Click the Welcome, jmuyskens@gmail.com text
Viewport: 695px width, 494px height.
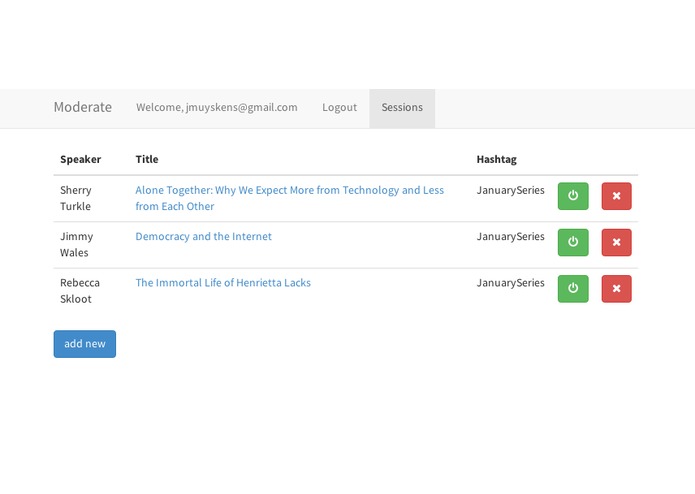coord(217,108)
